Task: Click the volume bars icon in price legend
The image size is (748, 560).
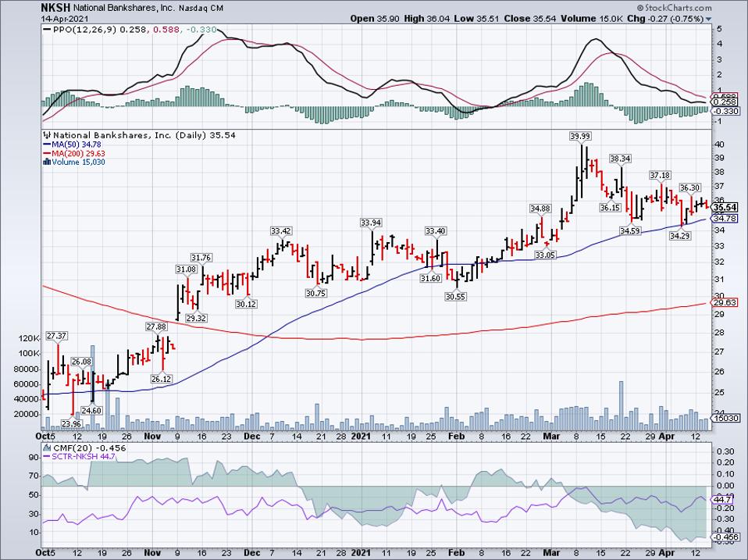Action: pos(47,162)
